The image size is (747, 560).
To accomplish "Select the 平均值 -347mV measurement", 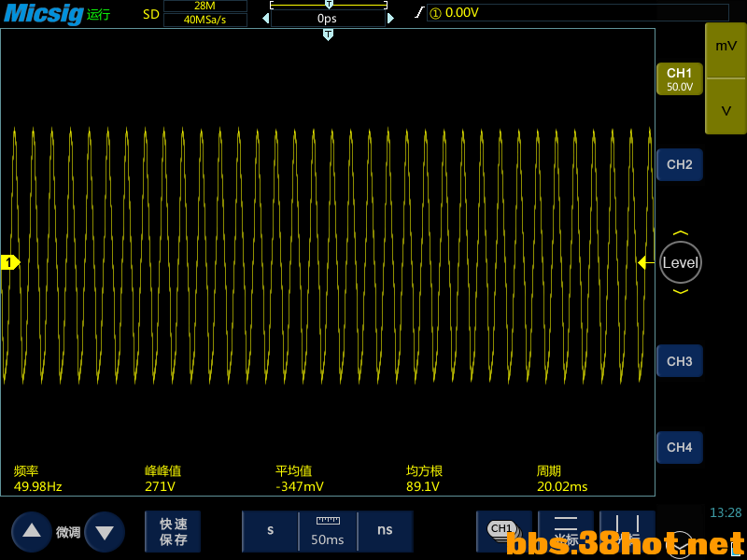I will 300,479.
